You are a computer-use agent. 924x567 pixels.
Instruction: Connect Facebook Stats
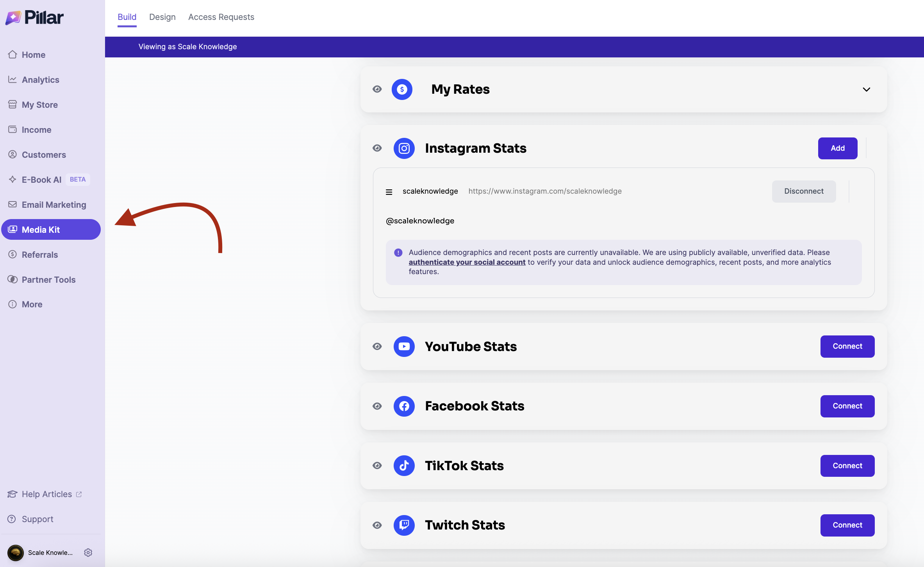(847, 406)
